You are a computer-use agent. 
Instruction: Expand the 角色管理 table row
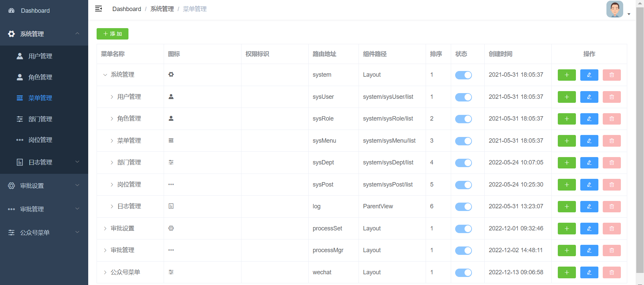(x=112, y=119)
